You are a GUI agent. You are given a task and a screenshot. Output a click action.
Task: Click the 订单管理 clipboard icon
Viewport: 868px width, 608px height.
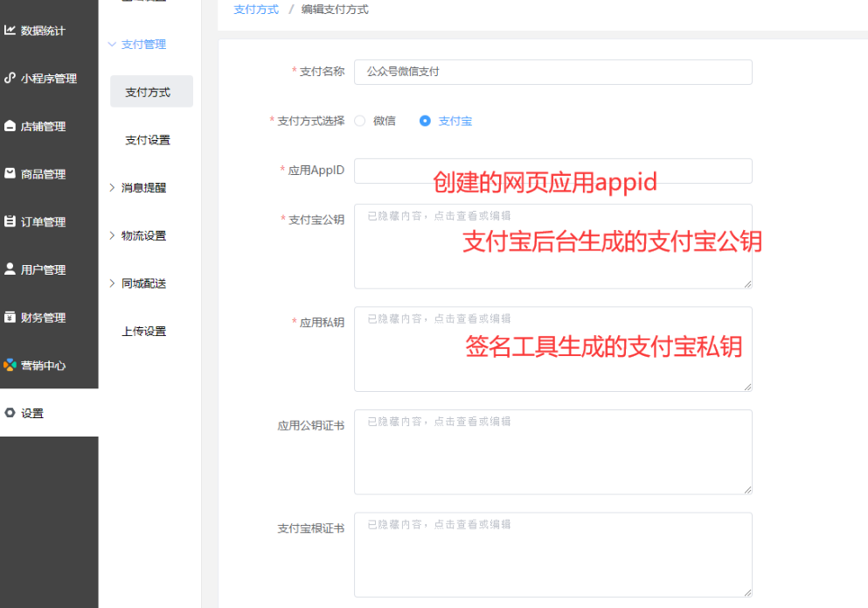[10, 221]
